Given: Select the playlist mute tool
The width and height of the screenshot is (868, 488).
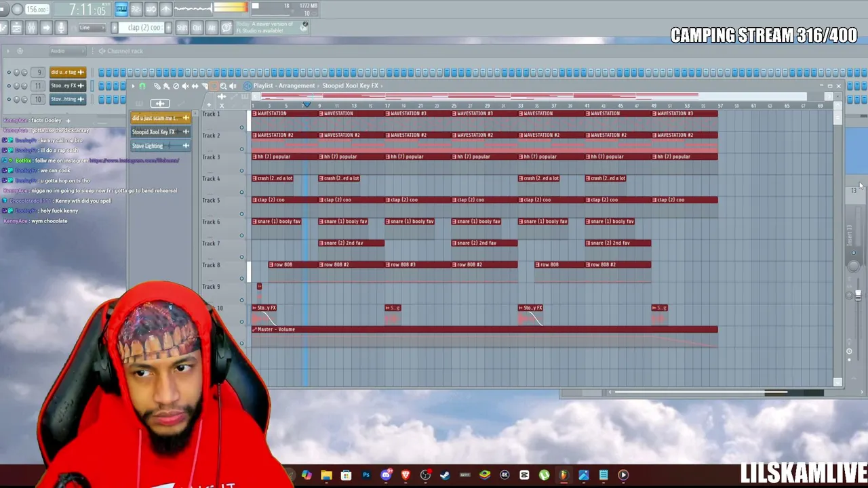Looking at the screenshot, I should [186, 86].
